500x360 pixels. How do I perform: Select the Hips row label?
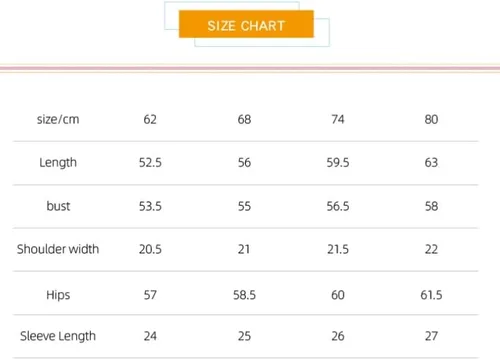(x=58, y=295)
